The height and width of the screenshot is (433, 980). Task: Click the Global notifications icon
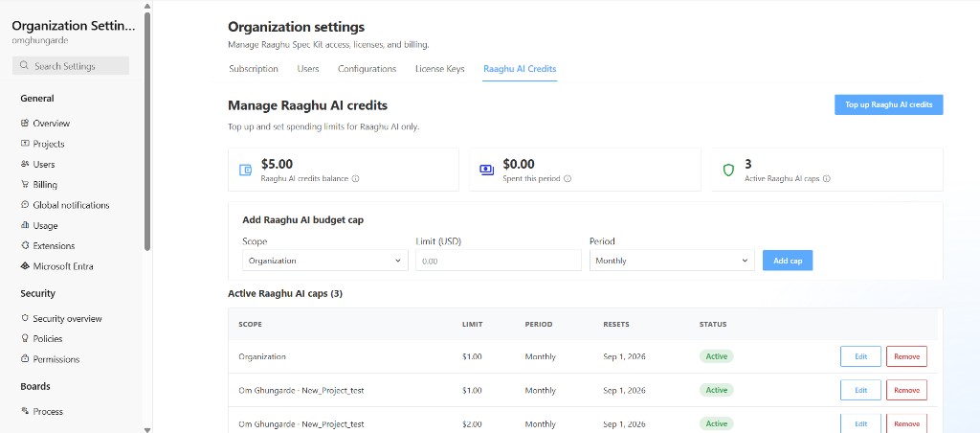(x=25, y=205)
